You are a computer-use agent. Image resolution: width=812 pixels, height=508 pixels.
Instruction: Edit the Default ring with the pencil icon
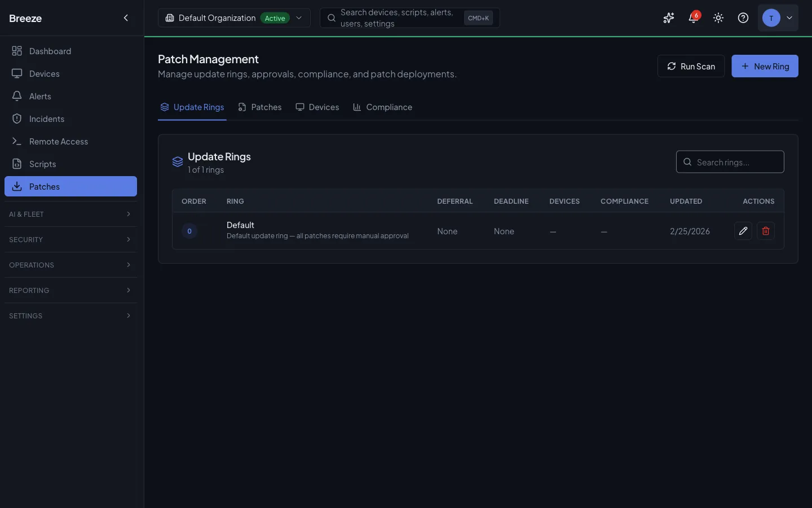click(x=743, y=231)
